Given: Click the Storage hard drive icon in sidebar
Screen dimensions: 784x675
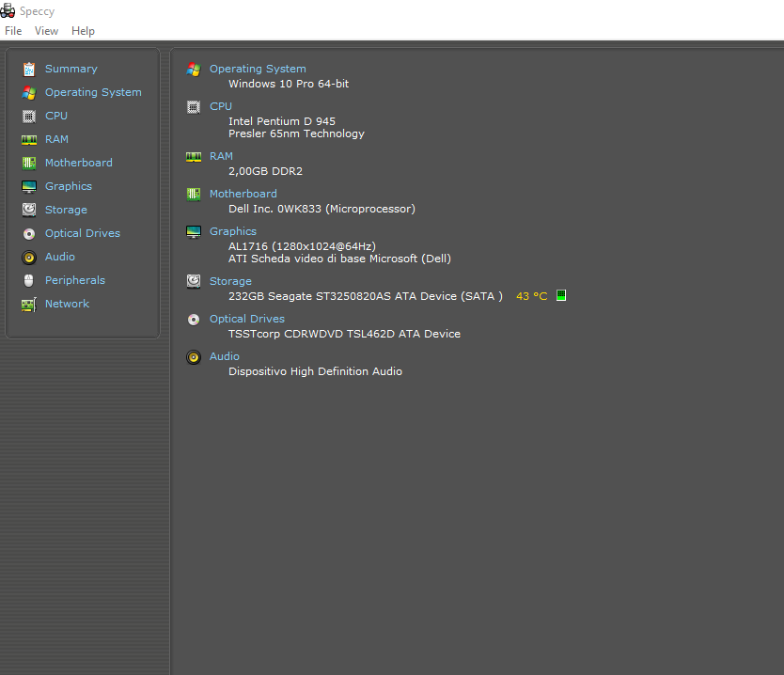Looking at the screenshot, I should (29, 210).
